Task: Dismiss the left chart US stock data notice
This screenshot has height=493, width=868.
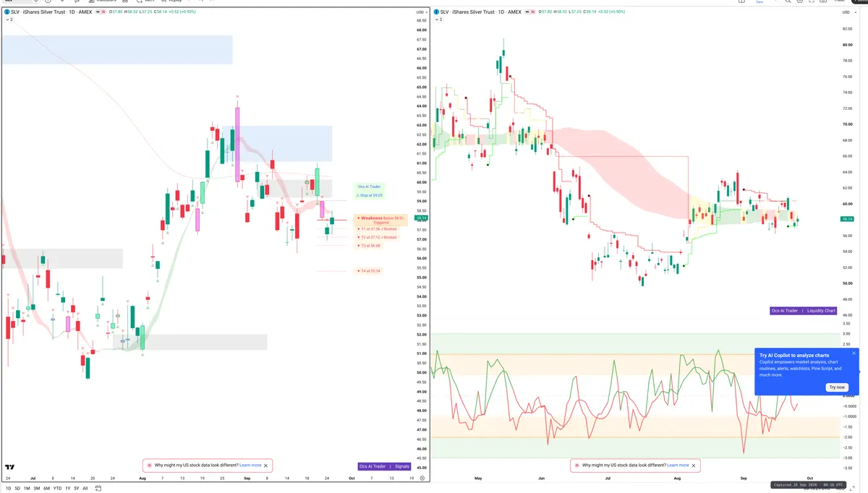Action: pyautogui.click(x=266, y=466)
